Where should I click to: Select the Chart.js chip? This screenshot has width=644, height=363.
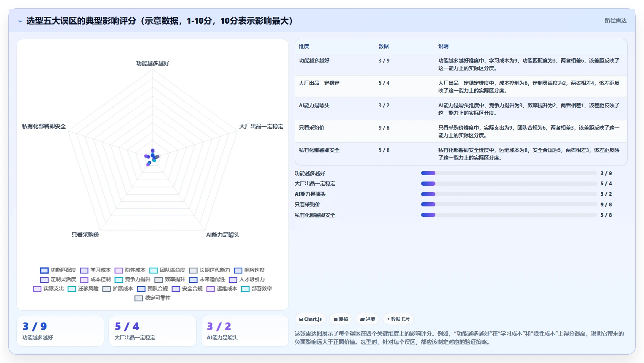click(310, 319)
